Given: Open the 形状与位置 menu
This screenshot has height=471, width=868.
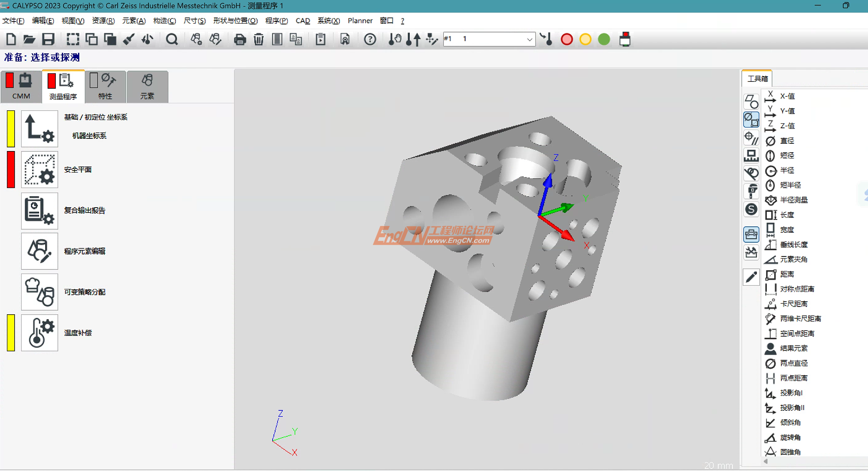Looking at the screenshot, I should click(x=235, y=21).
